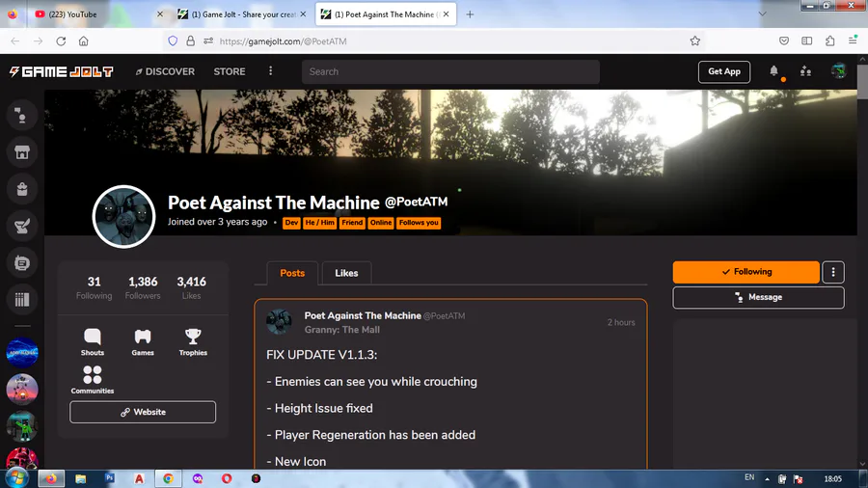The image size is (868, 488).
Task: View the user's Shouts
Action: (93, 342)
